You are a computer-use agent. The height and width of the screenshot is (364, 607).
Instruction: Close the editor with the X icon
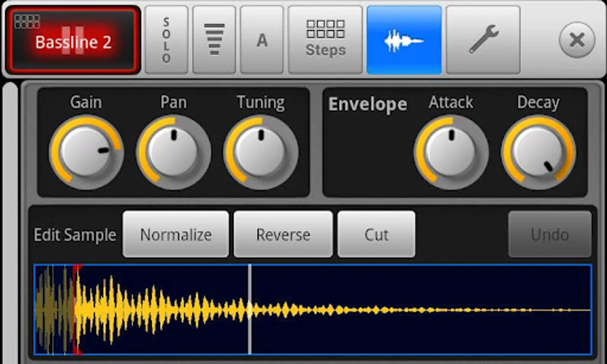coord(577,40)
